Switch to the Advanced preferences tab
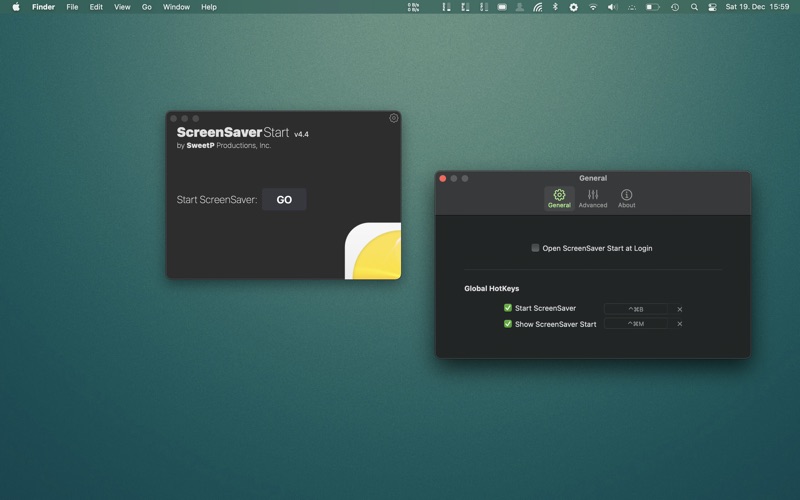This screenshot has width=800, height=500. 593,198
